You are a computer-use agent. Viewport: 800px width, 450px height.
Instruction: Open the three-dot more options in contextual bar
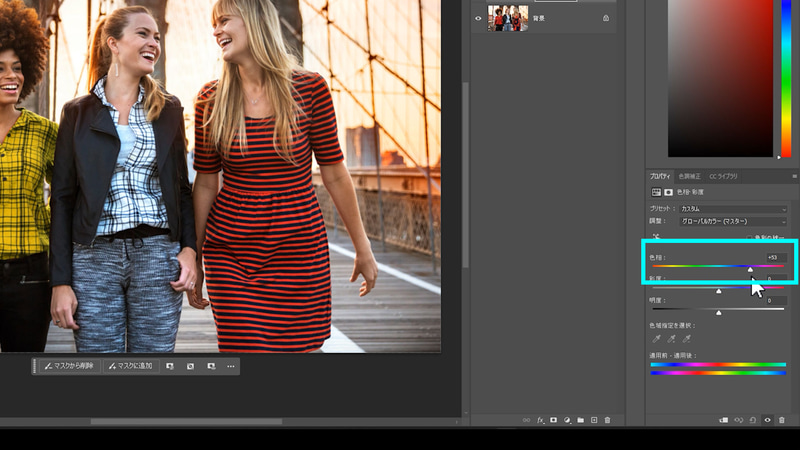(x=231, y=366)
